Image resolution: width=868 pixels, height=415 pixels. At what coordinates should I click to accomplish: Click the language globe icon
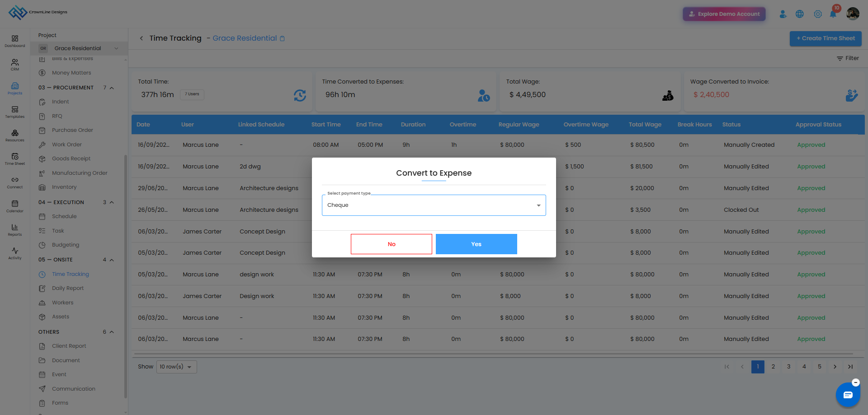800,14
